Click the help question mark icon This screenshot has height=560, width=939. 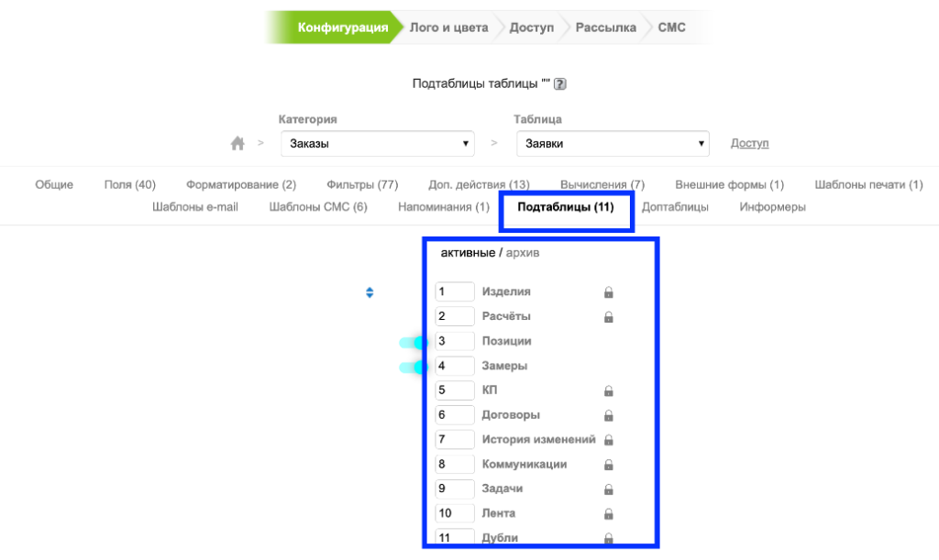click(x=560, y=84)
